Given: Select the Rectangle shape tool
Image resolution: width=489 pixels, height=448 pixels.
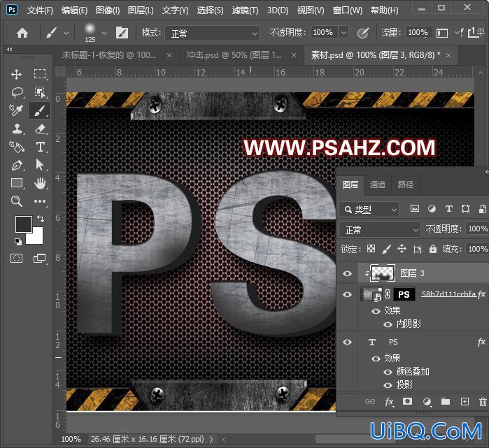Looking at the screenshot, I should (17, 183).
